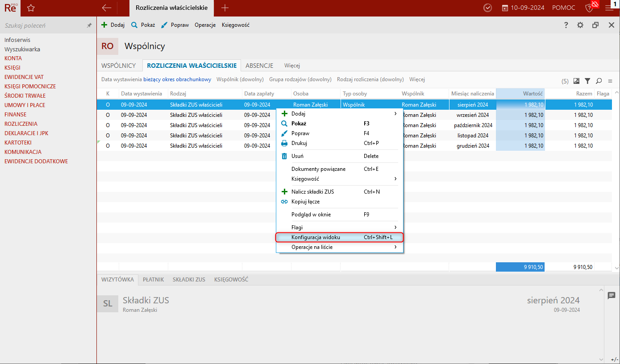Open the list search magnifier icon

point(599,81)
